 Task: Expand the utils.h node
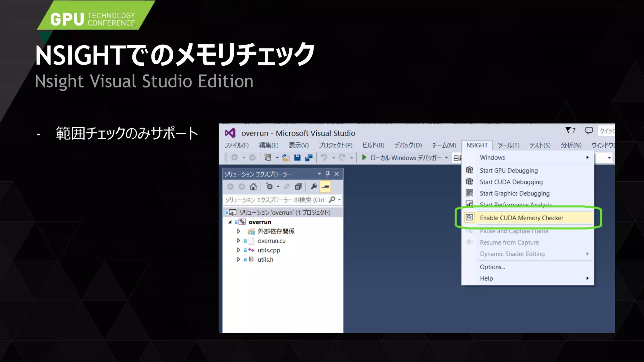coord(239,260)
